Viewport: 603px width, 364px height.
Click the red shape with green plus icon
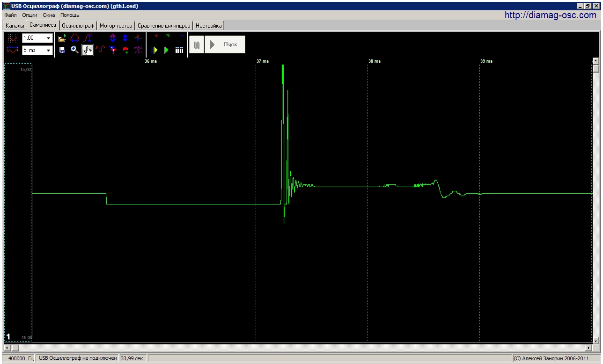pyautogui.click(x=125, y=50)
